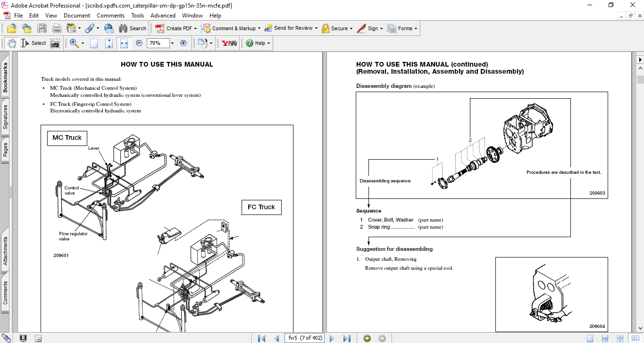Click the Print icon
The height and width of the screenshot is (343, 644).
point(57,28)
